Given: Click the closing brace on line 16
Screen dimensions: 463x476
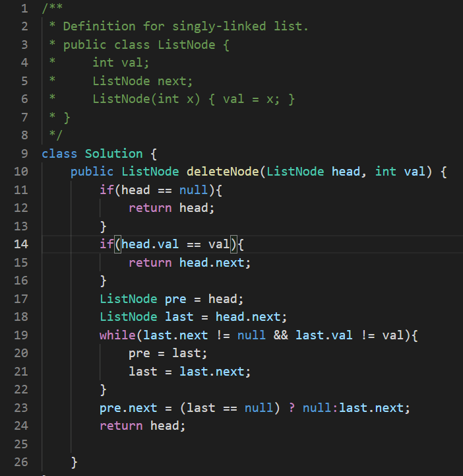Looking at the screenshot, I should [104, 281].
